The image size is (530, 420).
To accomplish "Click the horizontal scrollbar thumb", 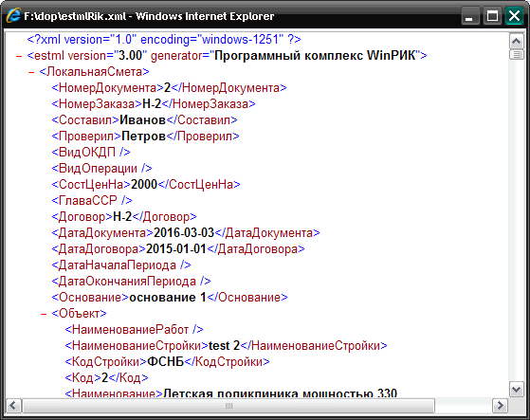I will [x=228, y=405].
